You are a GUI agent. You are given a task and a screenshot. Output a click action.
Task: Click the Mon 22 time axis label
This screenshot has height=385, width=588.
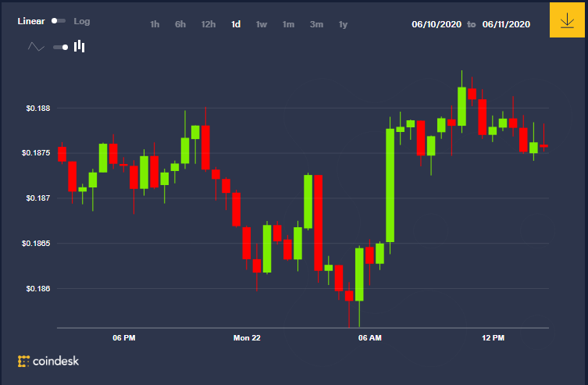click(x=247, y=338)
